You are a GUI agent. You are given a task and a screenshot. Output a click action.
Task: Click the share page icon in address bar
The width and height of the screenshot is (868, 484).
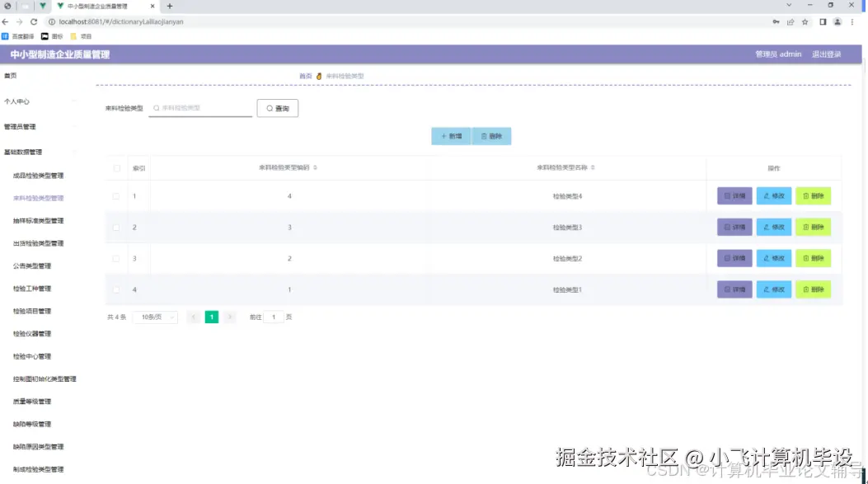click(x=791, y=21)
